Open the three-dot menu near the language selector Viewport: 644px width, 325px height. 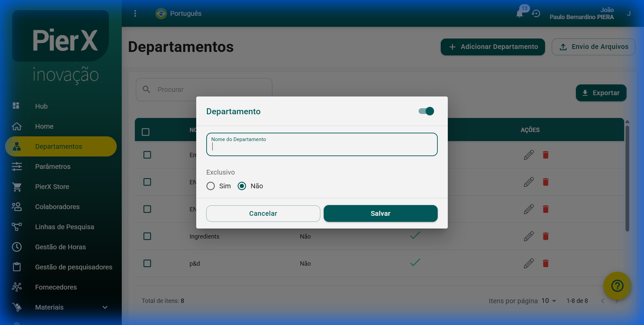pyautogui.click(x=135, y=13)
